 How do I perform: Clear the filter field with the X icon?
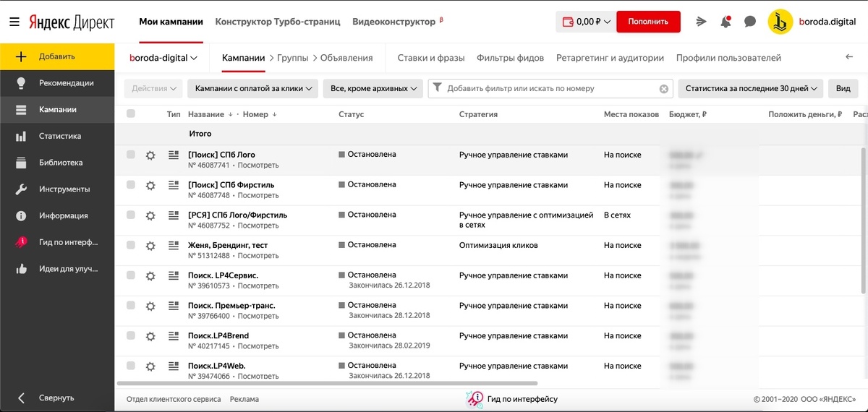(x=663, y=88)
